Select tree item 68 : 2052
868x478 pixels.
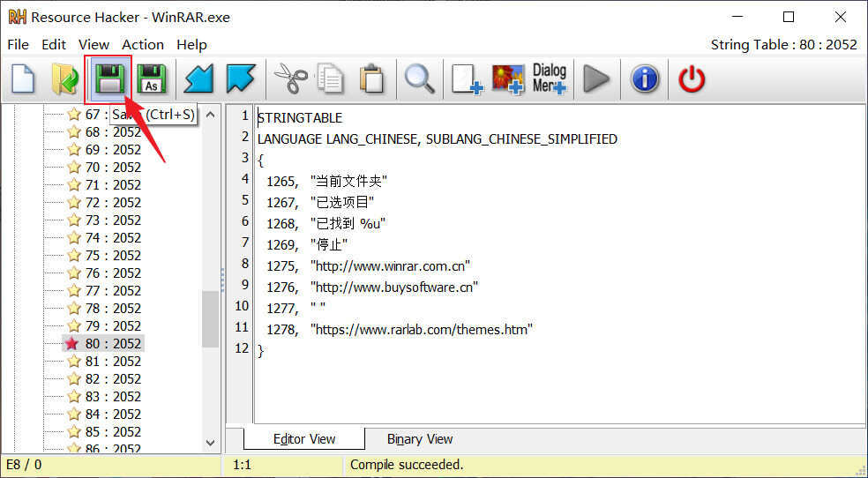click(x=113, y=132)
